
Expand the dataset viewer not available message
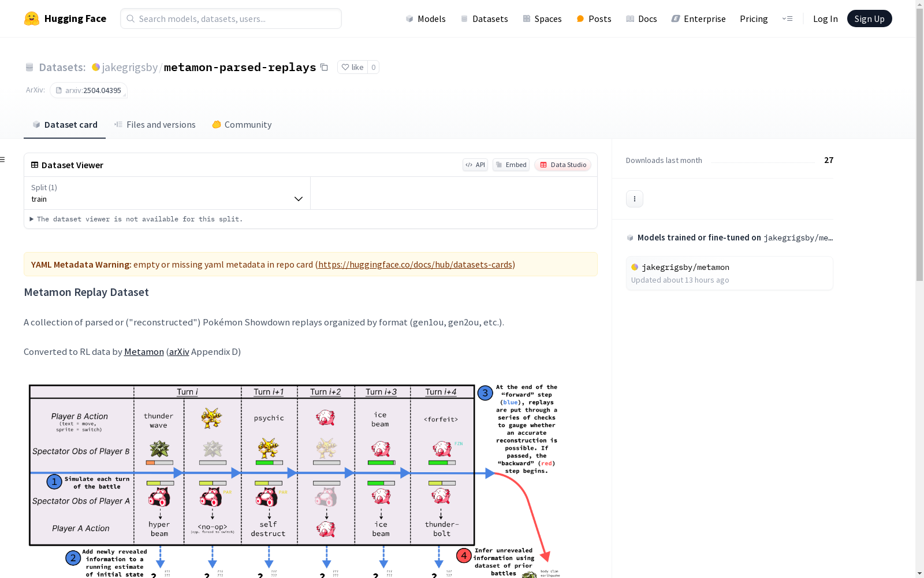pyautogui.click(x=136, y=219)
